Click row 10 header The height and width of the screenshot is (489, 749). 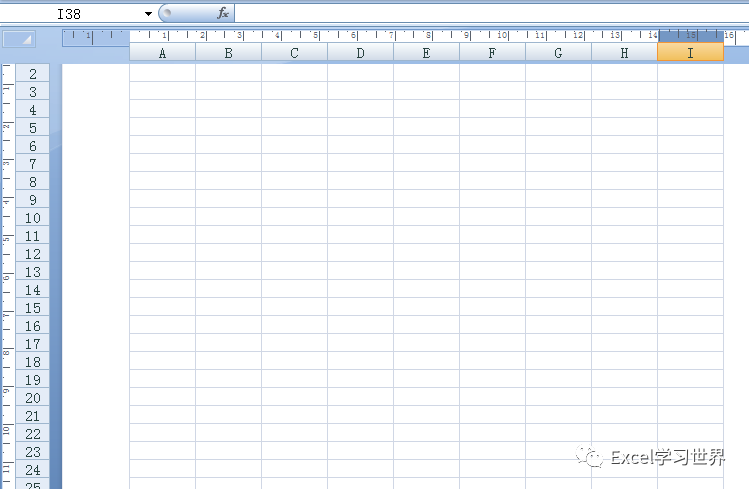pyautogui.click(x=33, y=218)
